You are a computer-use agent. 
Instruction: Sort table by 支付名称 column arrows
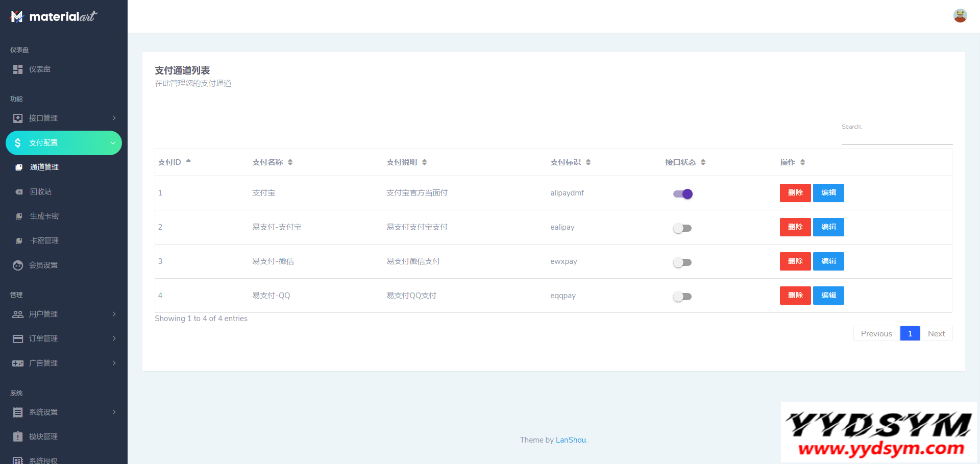[x=290, y=162]
